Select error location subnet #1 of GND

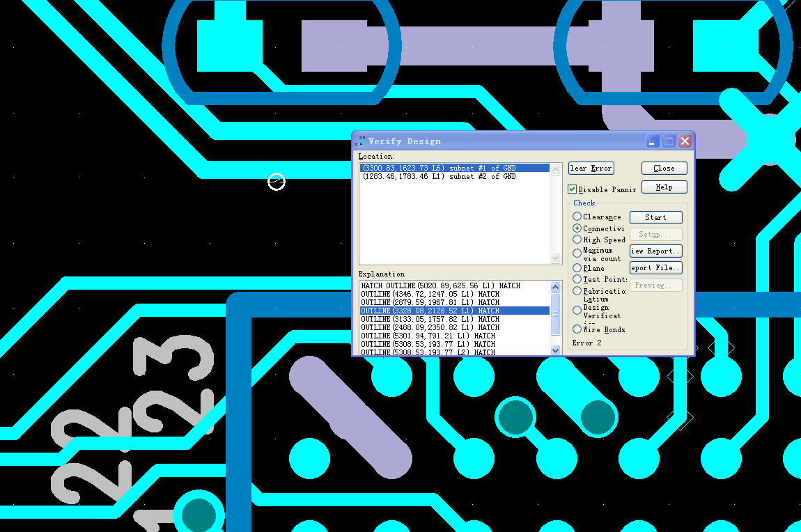[455, 168]
